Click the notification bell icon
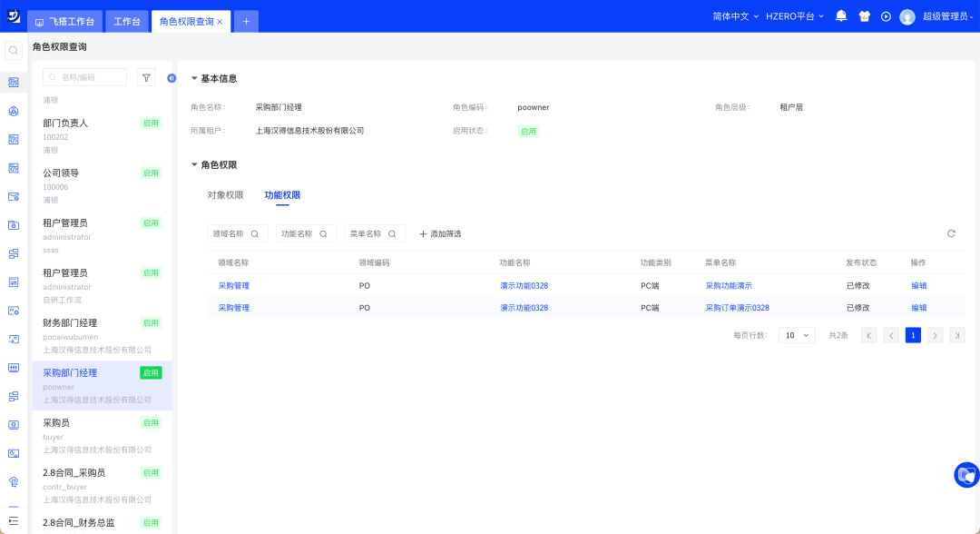 pyautogui.click(x=841, y=16)
